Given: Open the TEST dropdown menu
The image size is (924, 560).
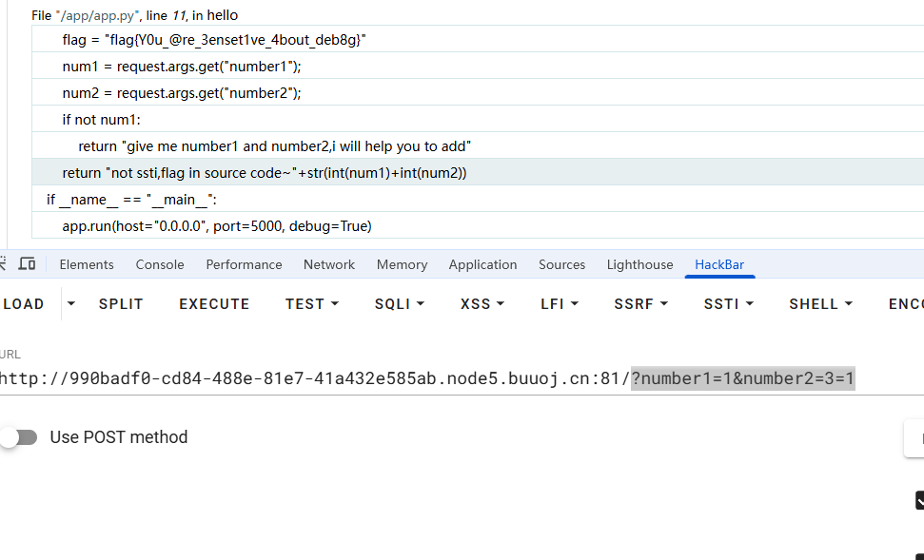Looking at the screenshot, I should [312, 304].
